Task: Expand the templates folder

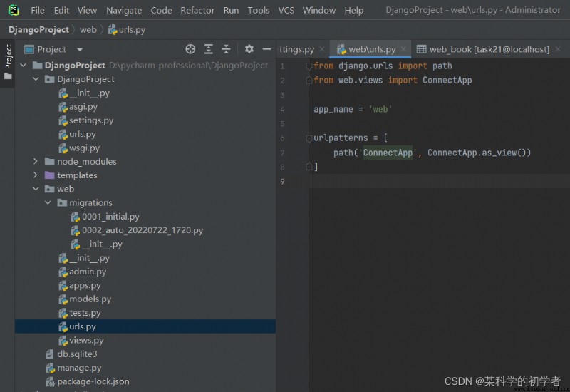Action: pyautogui.click(x=36, y=175)
